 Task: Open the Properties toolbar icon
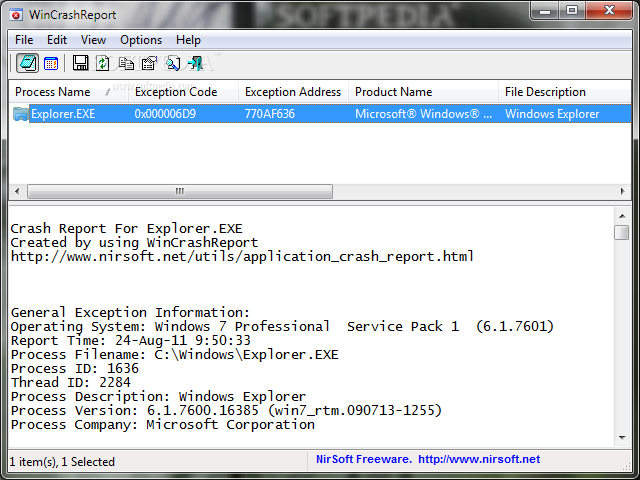coord(149,63)
